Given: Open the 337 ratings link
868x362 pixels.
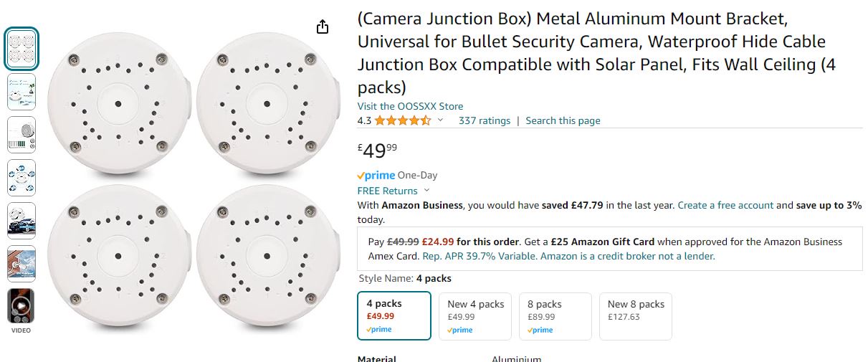Looking at the screenshot, I should (485, 120).
